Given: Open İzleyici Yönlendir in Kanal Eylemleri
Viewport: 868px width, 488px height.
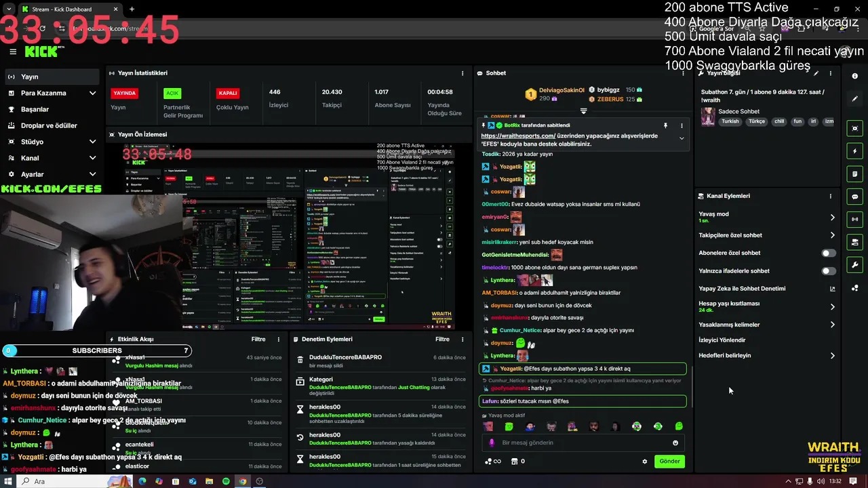Looking at the screenshot, I should click(722, 340).
